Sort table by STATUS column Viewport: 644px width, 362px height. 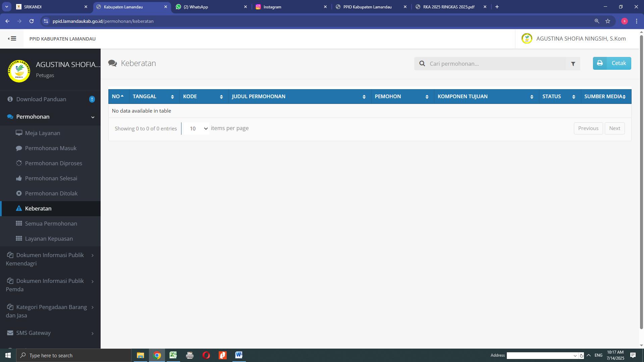click(559, 97)
